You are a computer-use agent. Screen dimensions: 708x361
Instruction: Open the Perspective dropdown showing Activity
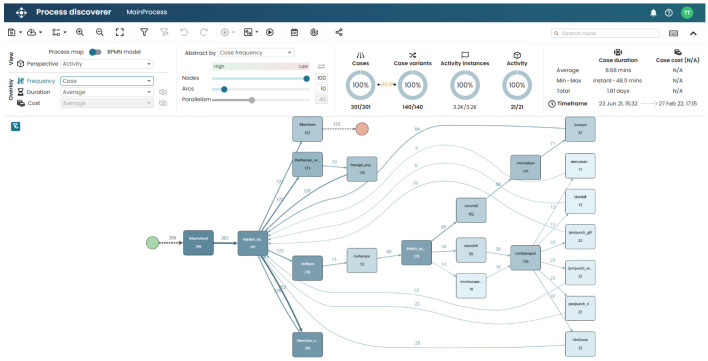(x=107, y=64)
